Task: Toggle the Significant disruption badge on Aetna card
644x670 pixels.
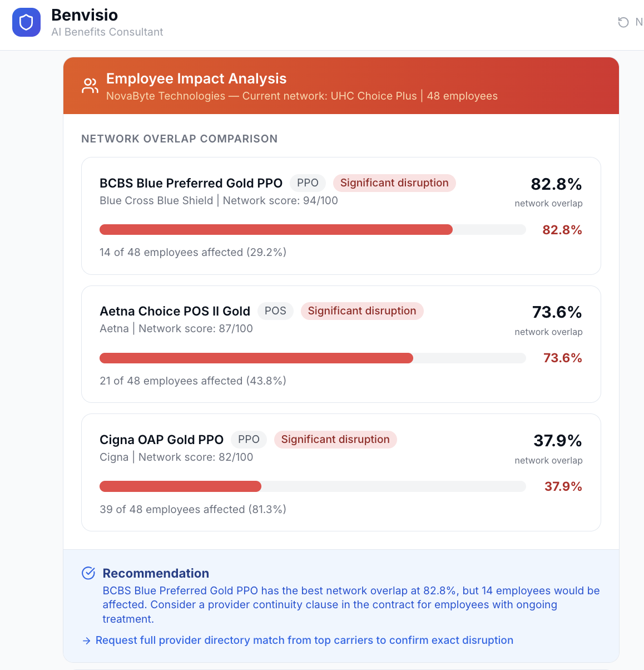Action: point(362,311)
